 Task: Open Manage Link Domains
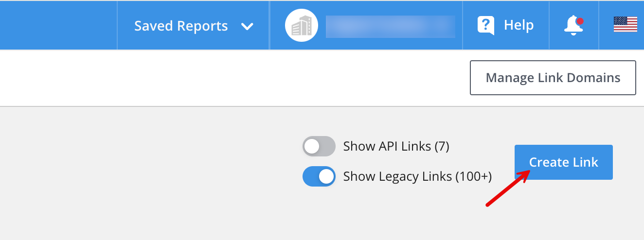coord(553,78)
